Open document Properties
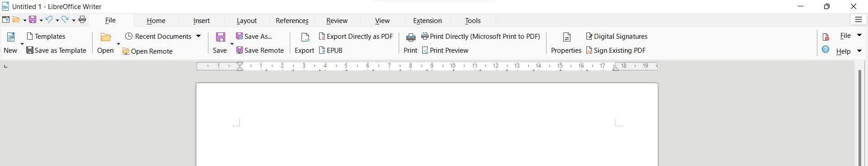Screen dimensions: 868x166 566,43
